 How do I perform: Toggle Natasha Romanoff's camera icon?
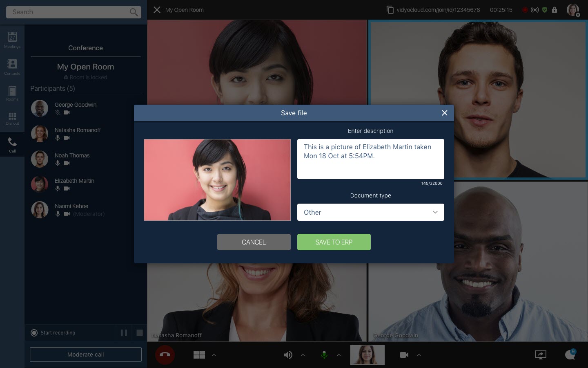[x=67, y=138]
